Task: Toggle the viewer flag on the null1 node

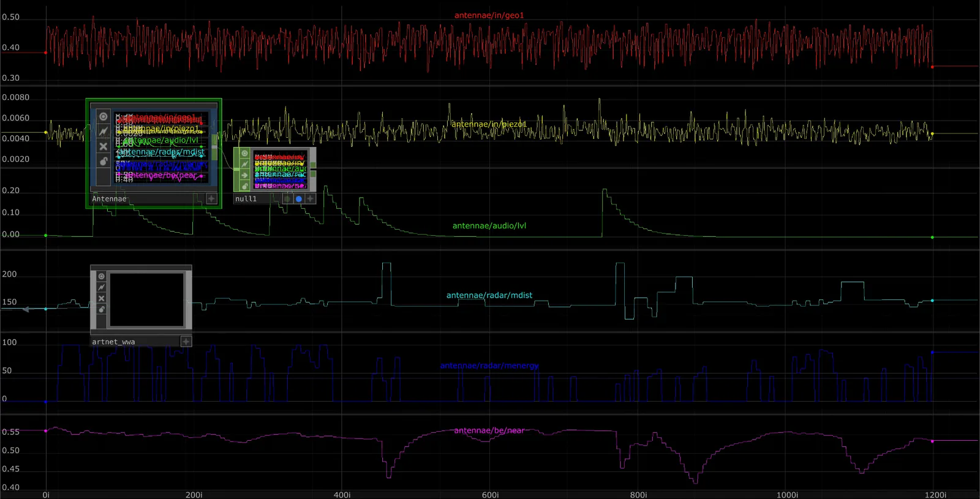Action: coord(244,154)
